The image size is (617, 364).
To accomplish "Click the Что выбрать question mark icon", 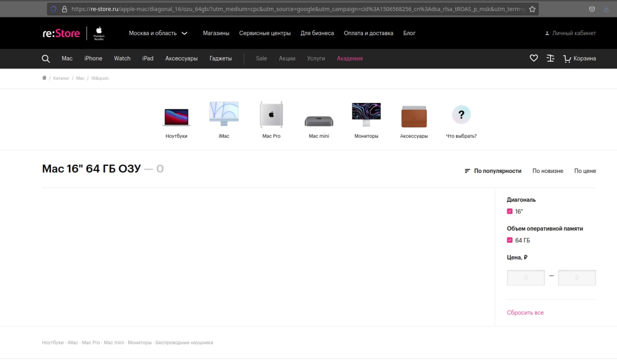I will click(x=461, y=115).
